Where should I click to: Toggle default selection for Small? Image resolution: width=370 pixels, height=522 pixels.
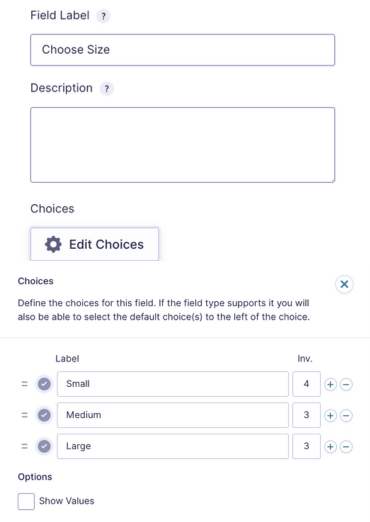pyautogui.click(x=44, y=384)
